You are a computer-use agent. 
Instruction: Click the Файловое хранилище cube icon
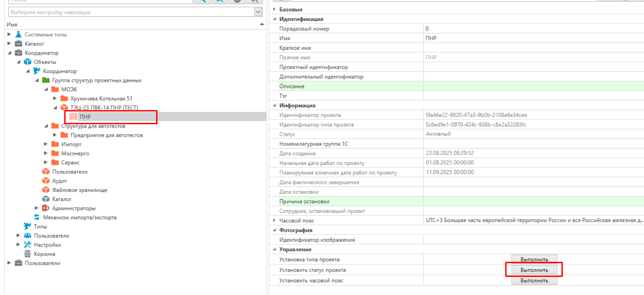46,190
